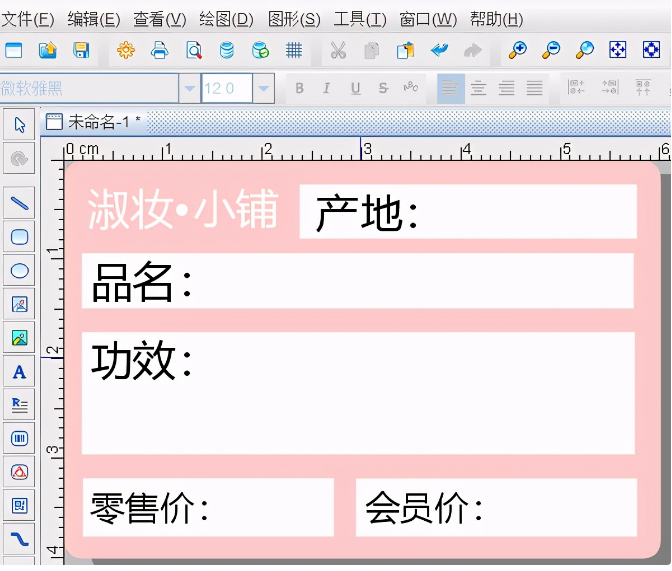
Task: Click the 功效: box on label
Action: click(358, 393)
